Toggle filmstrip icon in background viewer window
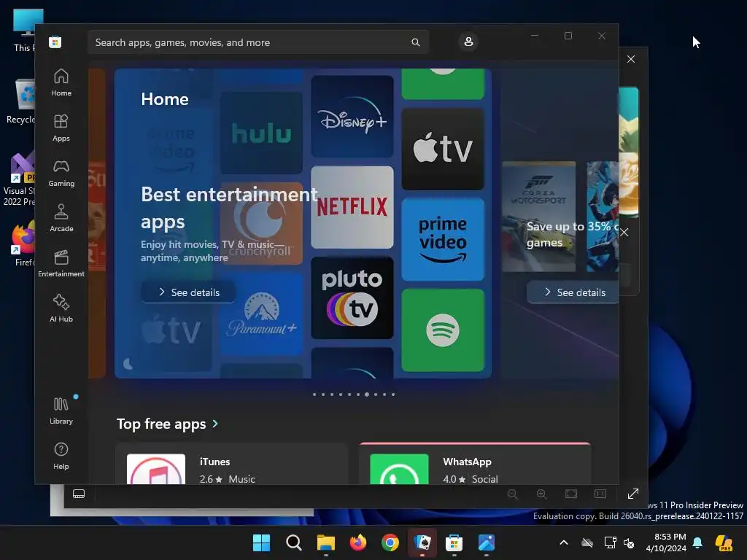 (79, 494)
